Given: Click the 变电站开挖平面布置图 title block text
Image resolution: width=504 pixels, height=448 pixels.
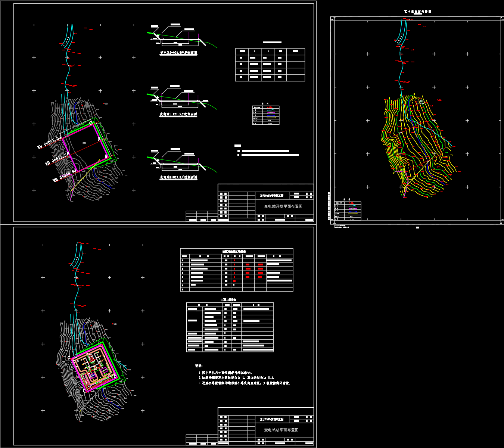Looking at the screenshot, I should tap(283, 206).
